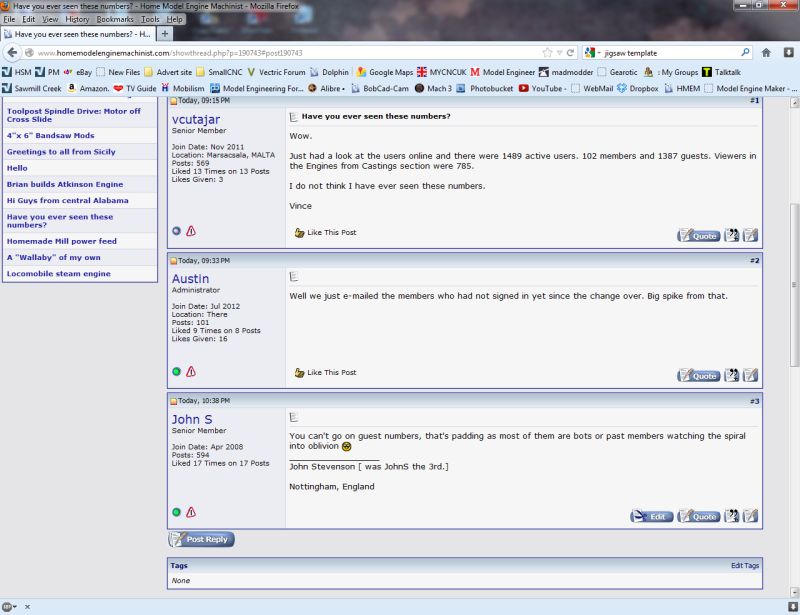Open John S profile name link

[192, 420]
